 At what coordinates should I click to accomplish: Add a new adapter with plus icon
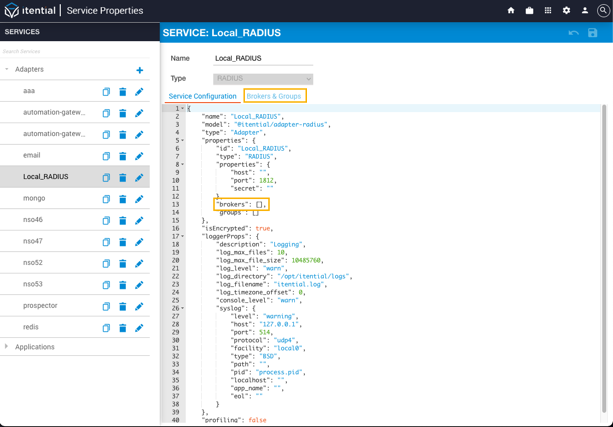(140, 70)
